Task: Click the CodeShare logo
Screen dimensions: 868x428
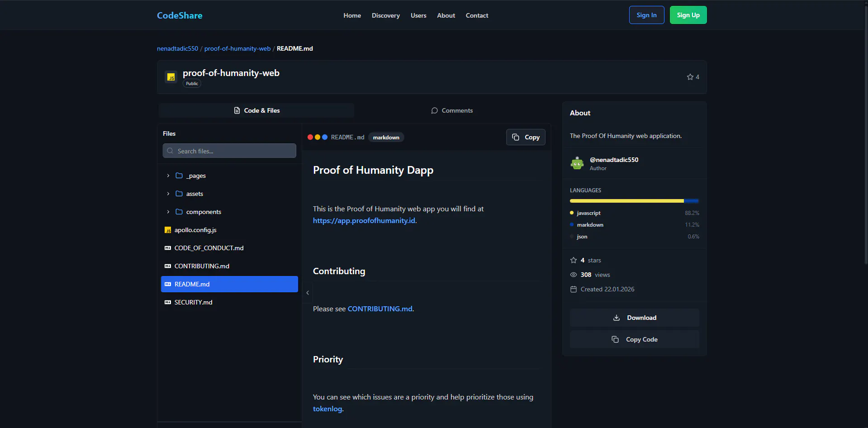Action: point(180,15)
